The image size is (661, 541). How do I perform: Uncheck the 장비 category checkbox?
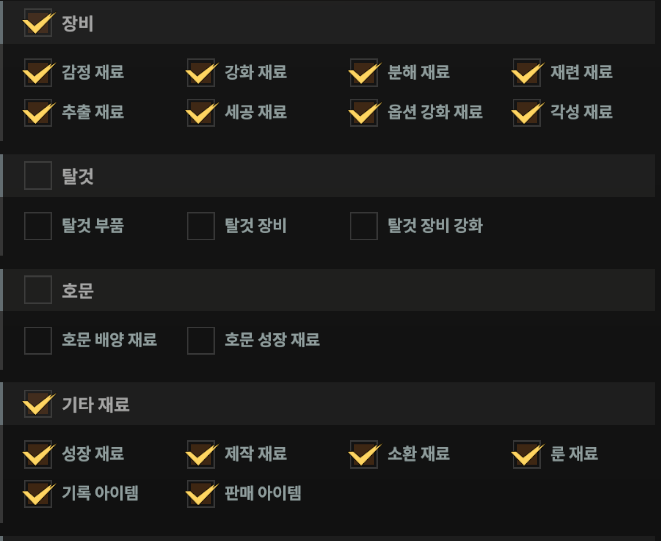(x=38, y=23)
